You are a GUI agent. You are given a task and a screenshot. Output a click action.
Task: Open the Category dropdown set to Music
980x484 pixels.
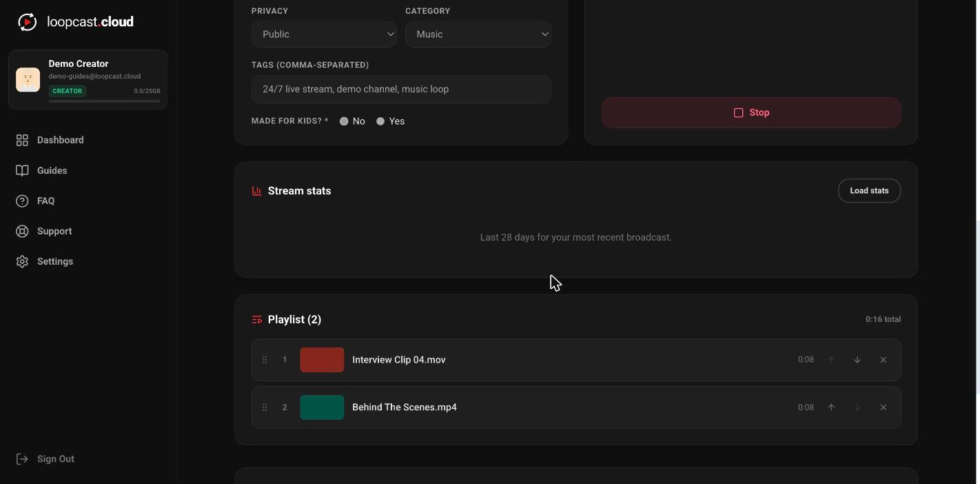tap(478, 34)
